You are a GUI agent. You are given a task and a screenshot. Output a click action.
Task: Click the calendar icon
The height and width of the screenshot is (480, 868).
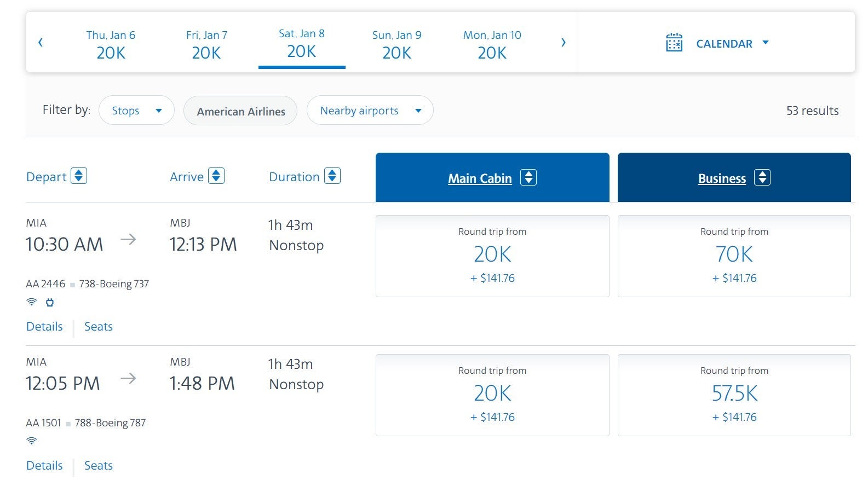tap(674, 43)
